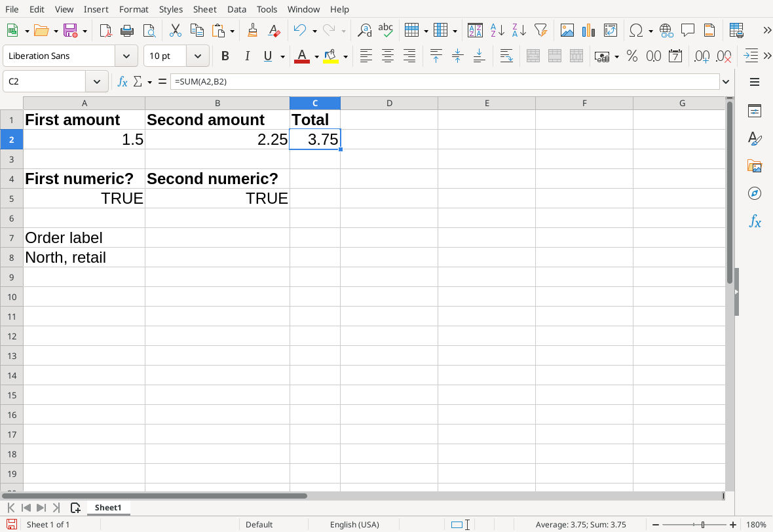Clear direct formatting

(x=274, y=31)
